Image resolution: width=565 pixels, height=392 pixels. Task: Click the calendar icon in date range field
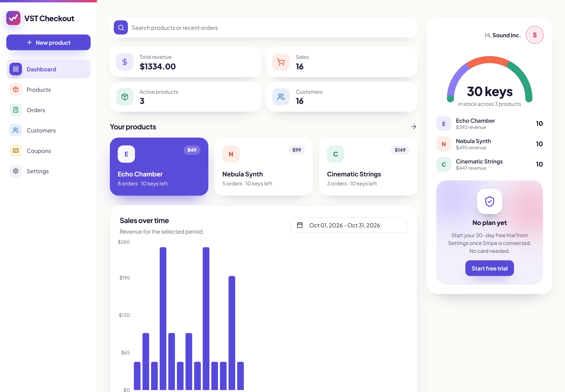point(300,225)
